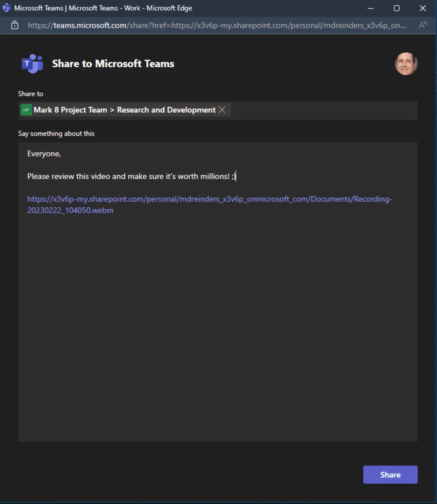Click the green MP badge on the channel chip
Screen dimensions: 437x504
[x=25, y=110]
